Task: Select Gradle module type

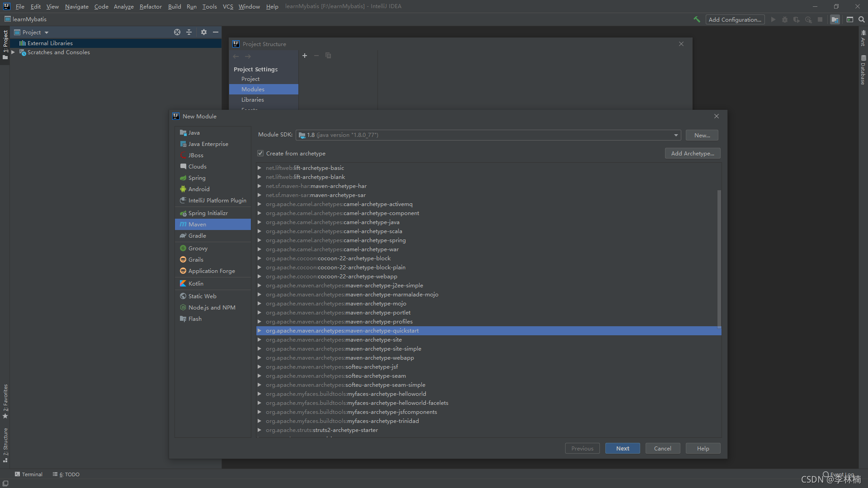Action: point(213,235)
